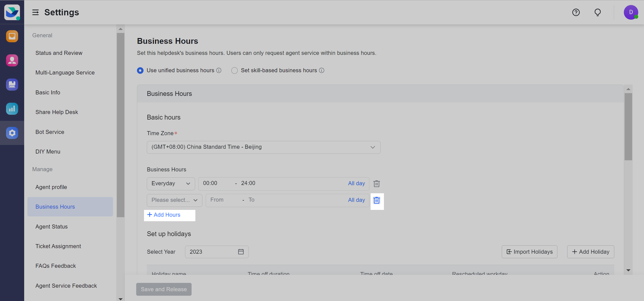This screenshot has width=644, height=301.
Task: Open the calendar icon in Select Year
Action: pyautogui.click(x=241, y=252)
